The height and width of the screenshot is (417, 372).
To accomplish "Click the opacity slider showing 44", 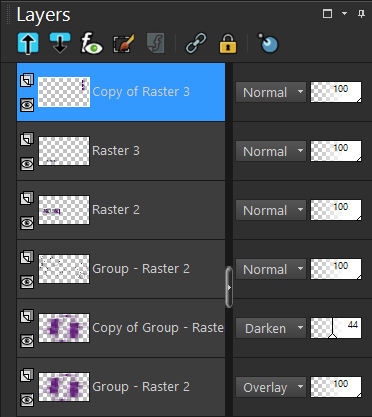I will (x=336, y=328).
